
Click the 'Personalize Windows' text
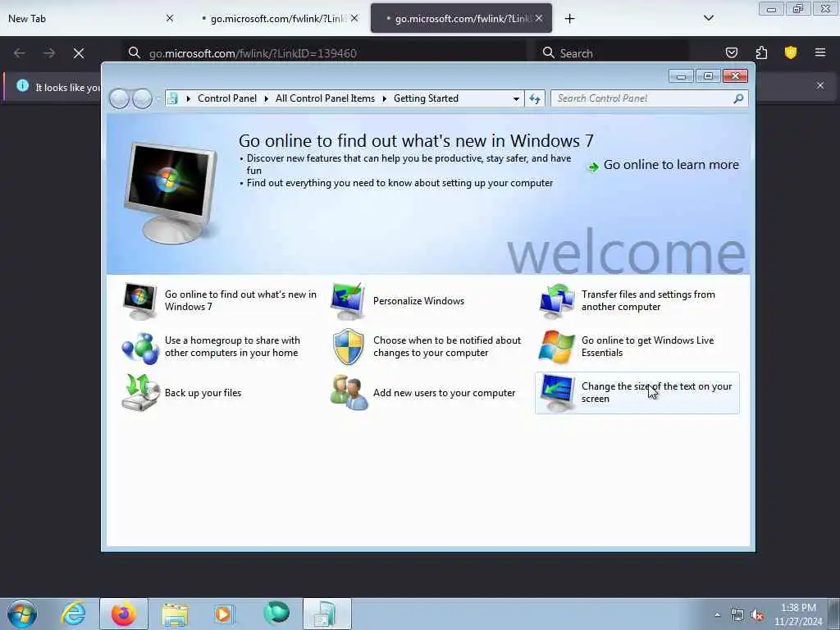point(418,301)
